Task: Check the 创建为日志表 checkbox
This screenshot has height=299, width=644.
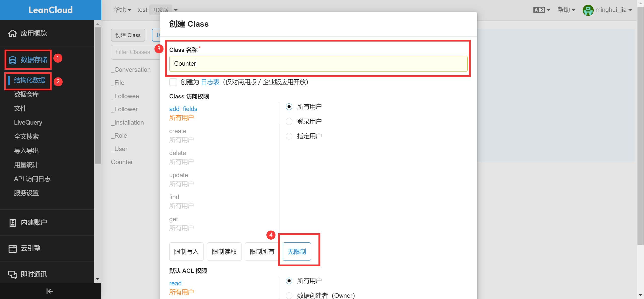Action: coord(173,82)
